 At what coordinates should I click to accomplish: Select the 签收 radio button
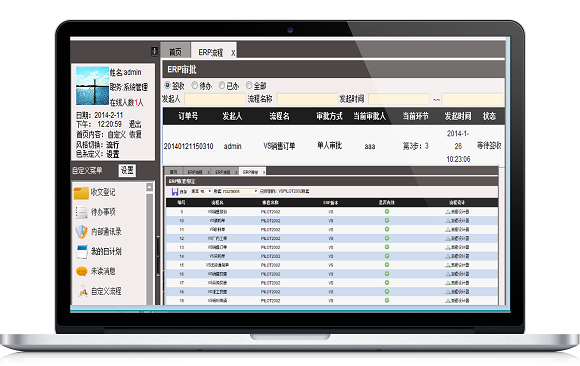click(167, 85)
